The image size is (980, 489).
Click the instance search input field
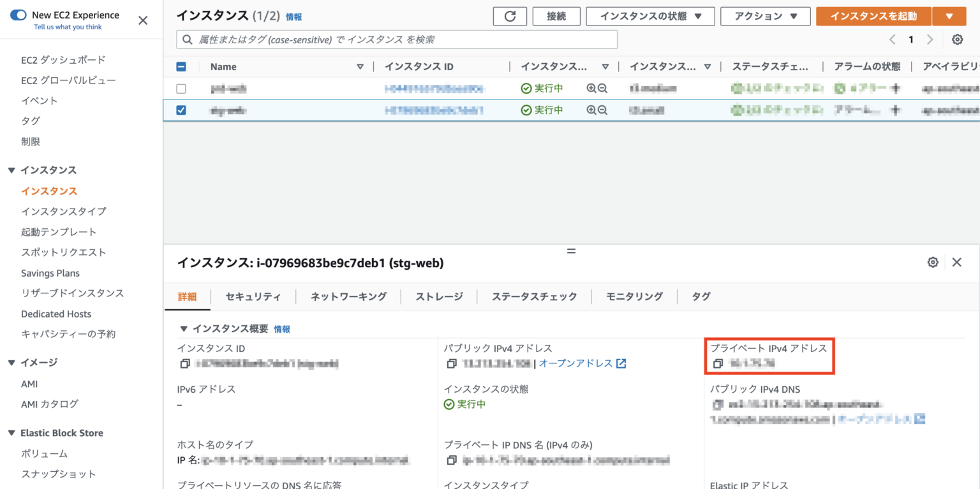pyautogui.click(x=396, y=39)
